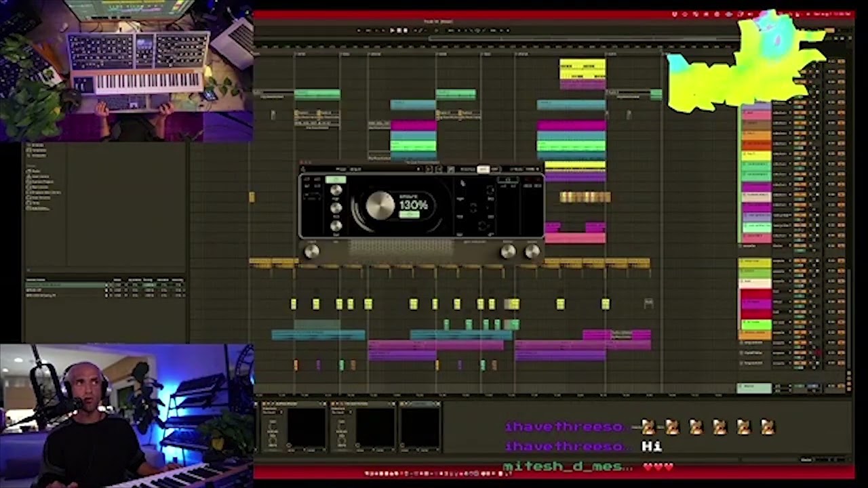Turn the input knob on plugin's lower-left panel
Screen dimensions: 868x488
[x=311, y=252]
